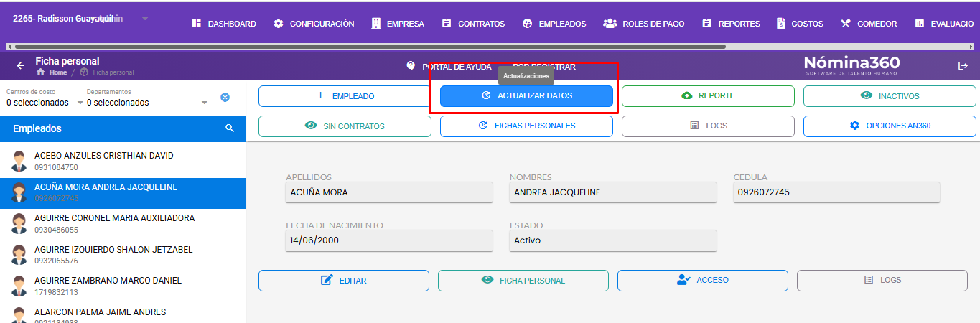The width and height of the screenshot is (980, 323).
Task: Click the Portal de Ayuda question mark icon
Action: 411,65
